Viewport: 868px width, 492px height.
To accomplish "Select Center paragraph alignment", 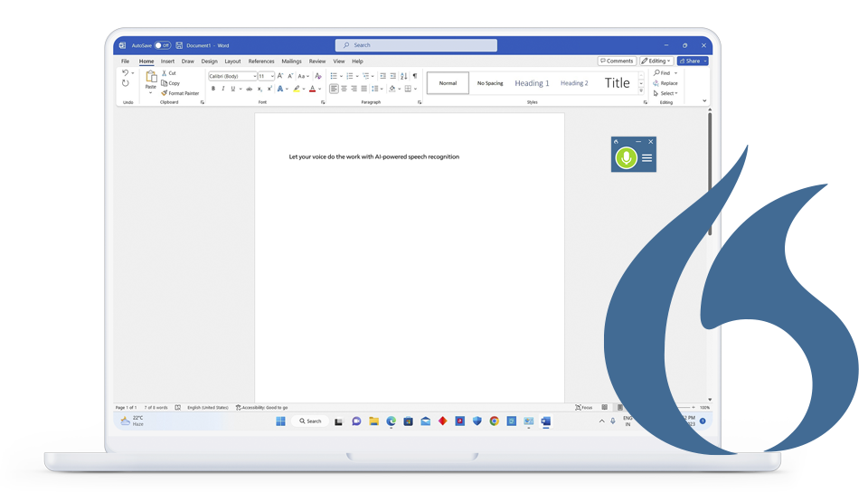I will (x=344, y=89).
